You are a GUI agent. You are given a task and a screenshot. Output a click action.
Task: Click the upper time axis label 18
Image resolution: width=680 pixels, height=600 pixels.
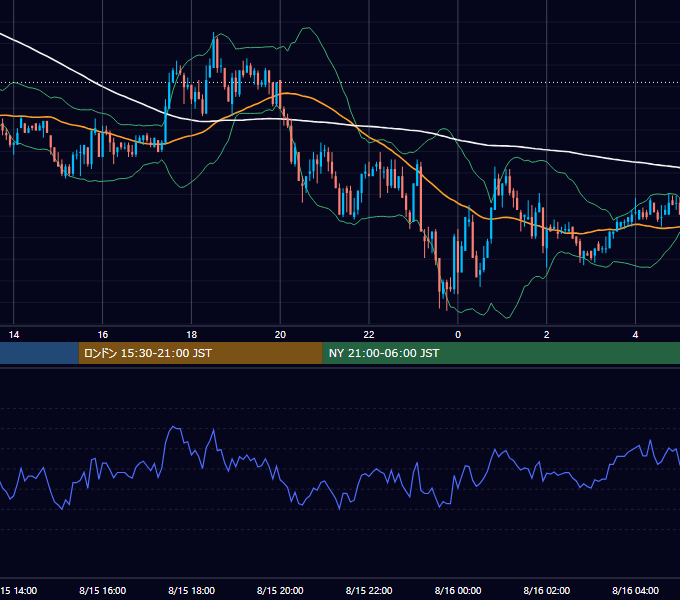click(191, 335)
